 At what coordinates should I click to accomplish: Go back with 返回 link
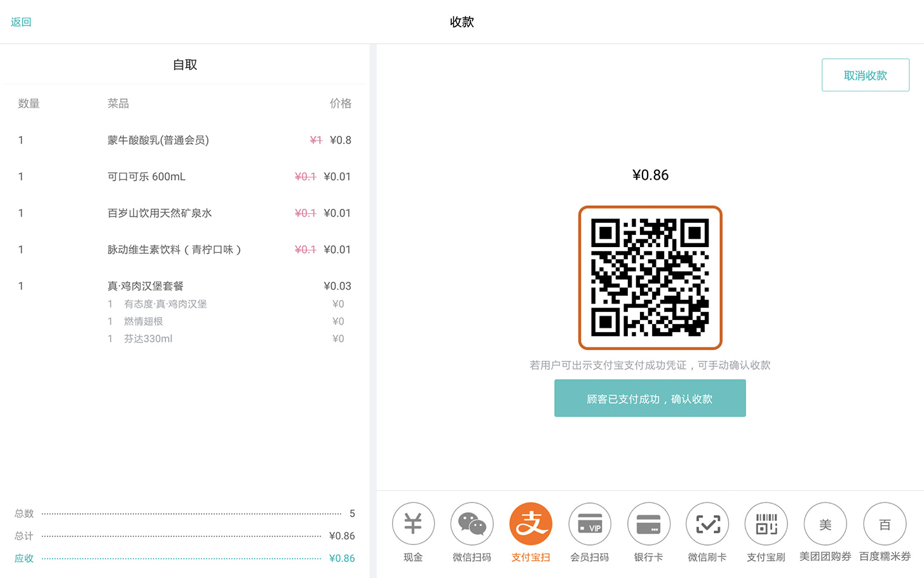coord(21,22)
